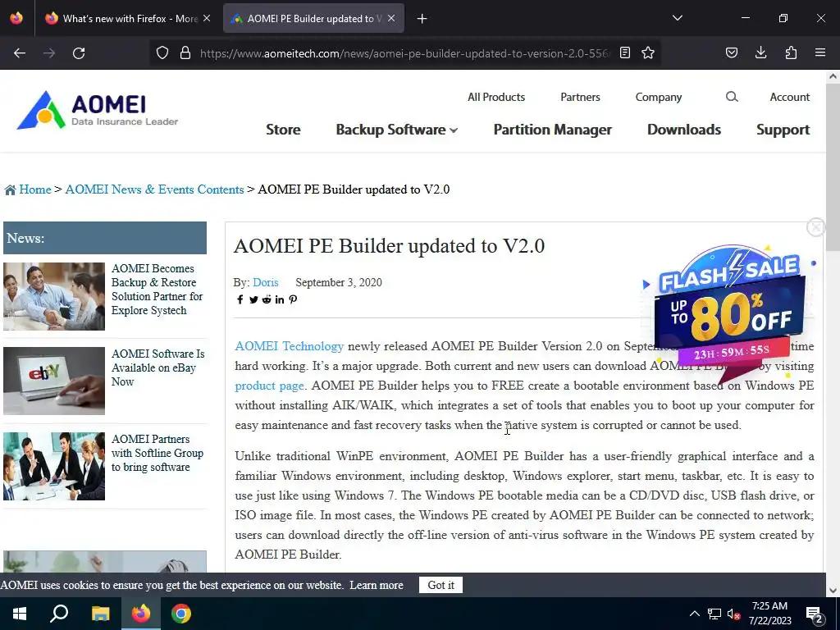Click the website search magnifier icon

pos(732,97)
